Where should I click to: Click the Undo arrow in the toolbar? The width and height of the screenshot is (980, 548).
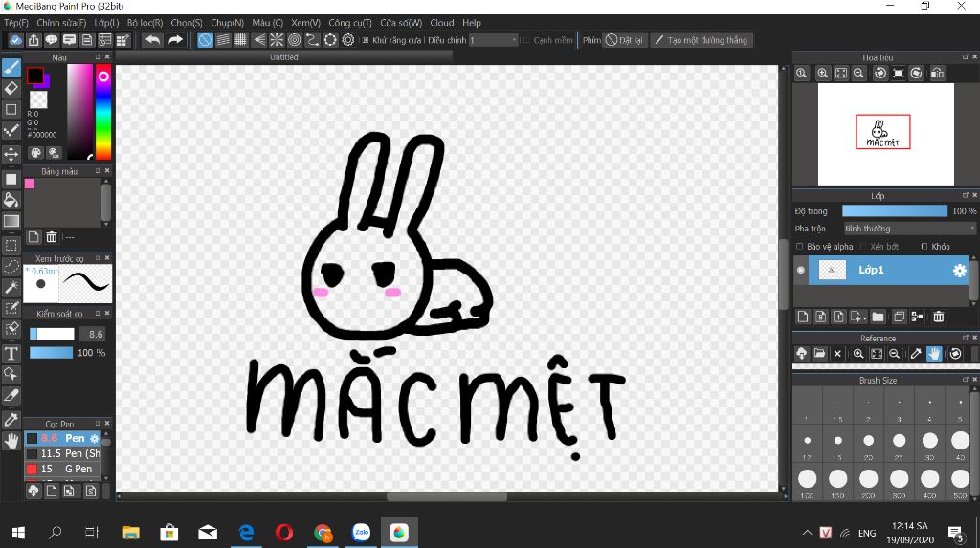pyautogui.click(x=152, y=40)
